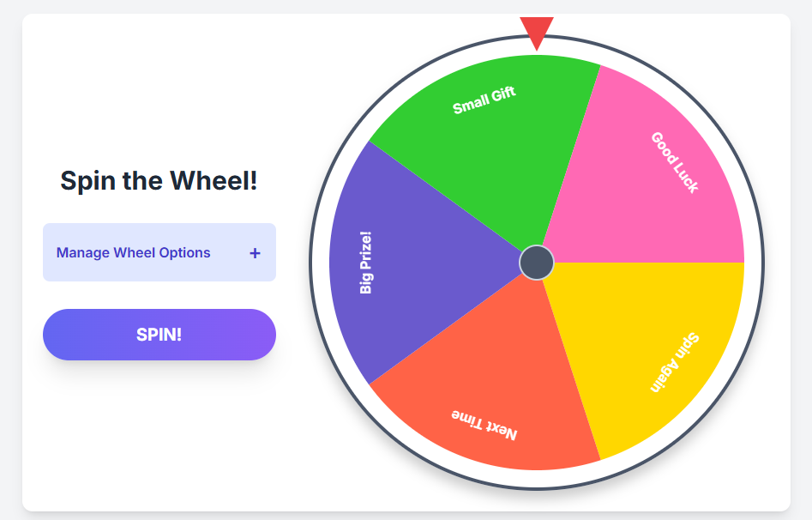Pick the yellow wheel segment
The height and width of the screenshot is (520, 812).
click(652, 335)
